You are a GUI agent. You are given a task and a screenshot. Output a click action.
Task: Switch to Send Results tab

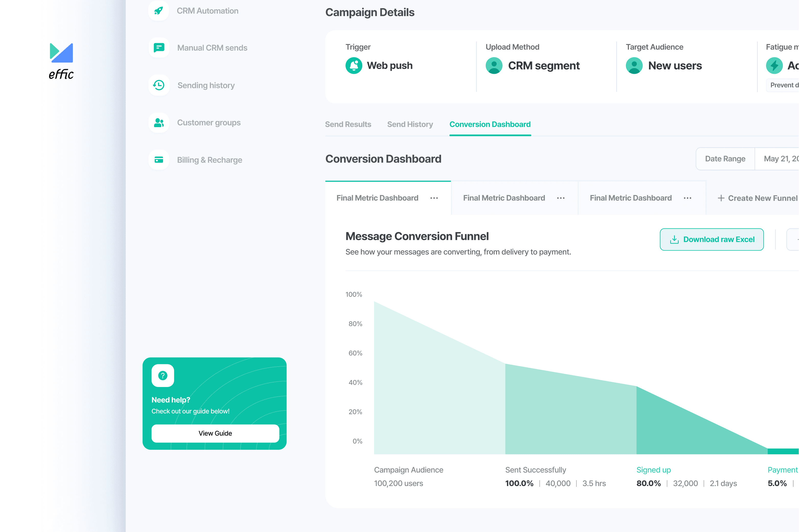(348, 125)
